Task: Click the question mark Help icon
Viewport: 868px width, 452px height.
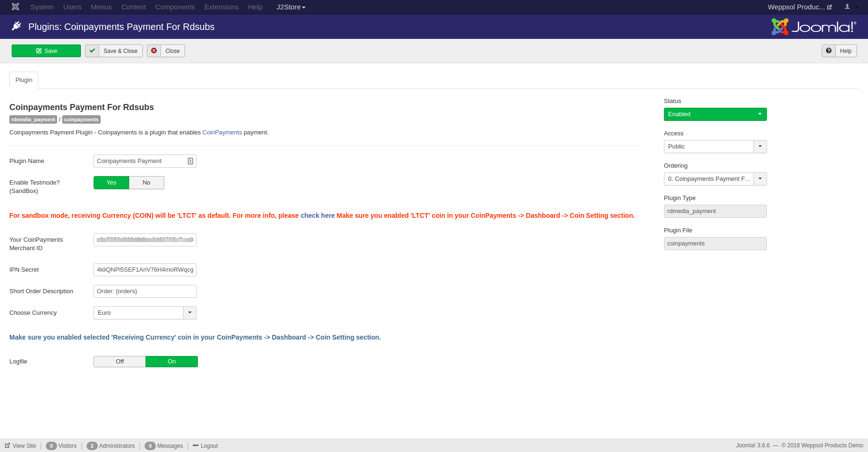Action: pos(829,51)
